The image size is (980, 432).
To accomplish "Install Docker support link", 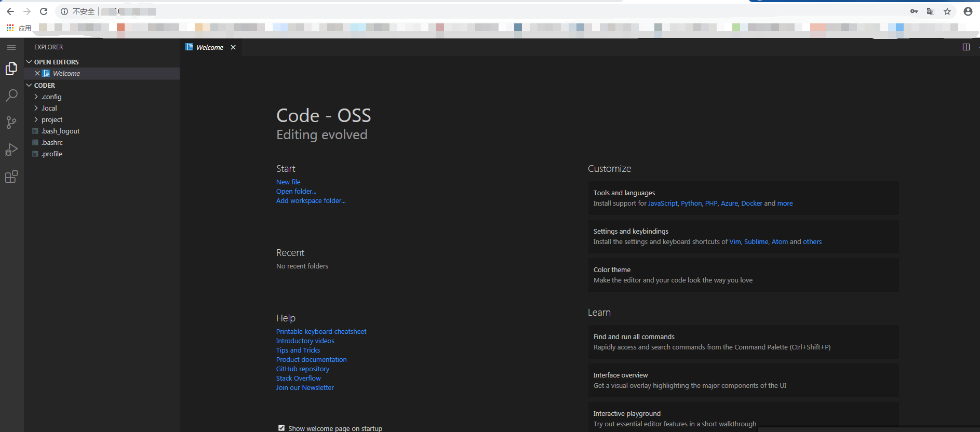I will tap(751, 204).
